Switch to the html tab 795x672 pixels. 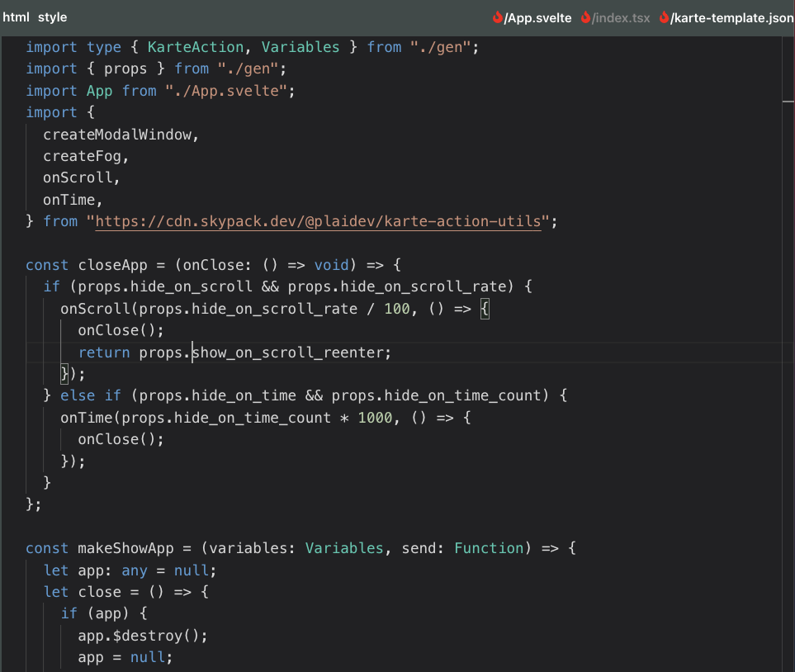click(x=16, y=17)
